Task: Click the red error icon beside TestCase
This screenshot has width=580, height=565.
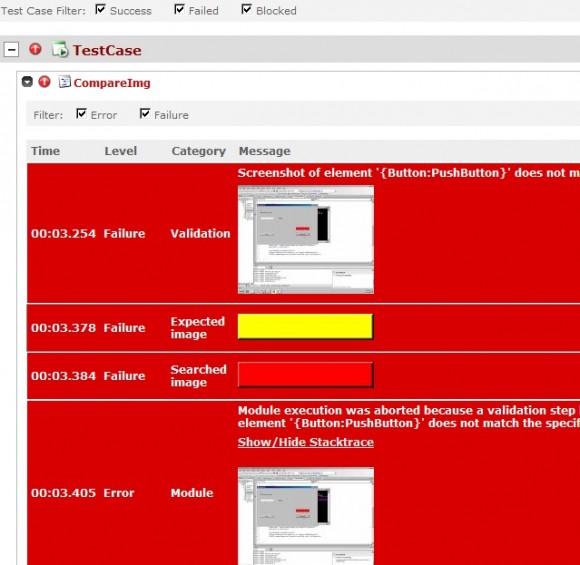Action: click(x=36, y=49)
